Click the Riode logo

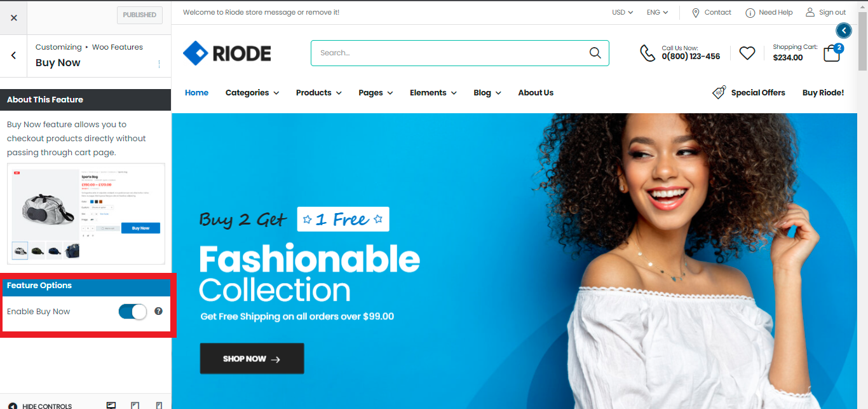tap(227, 53)
